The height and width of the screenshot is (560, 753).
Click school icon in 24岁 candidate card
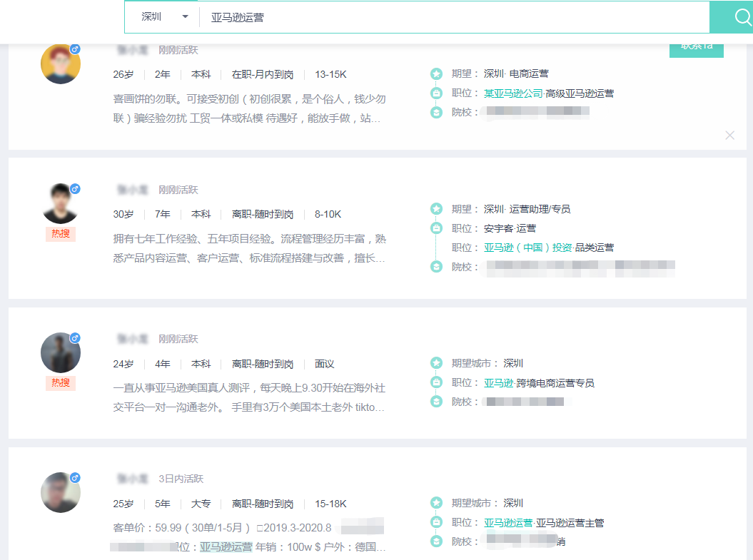(436, 402)
